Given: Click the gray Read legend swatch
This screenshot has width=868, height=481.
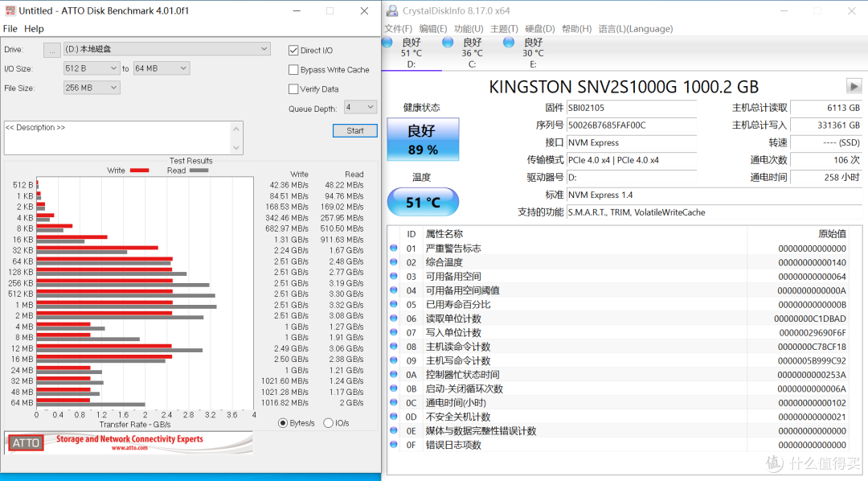Looking at the screenshot, I should (x=199, y=171).
